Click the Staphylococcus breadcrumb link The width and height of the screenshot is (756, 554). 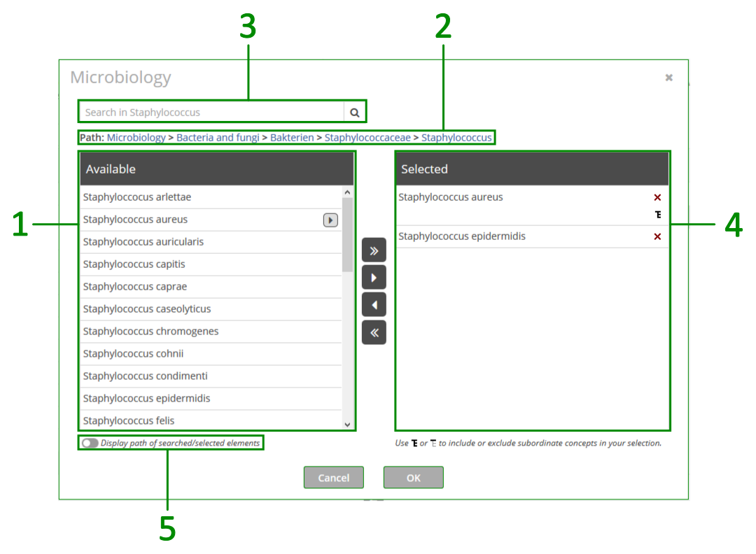pyautogui.click(x=456, y=138)
